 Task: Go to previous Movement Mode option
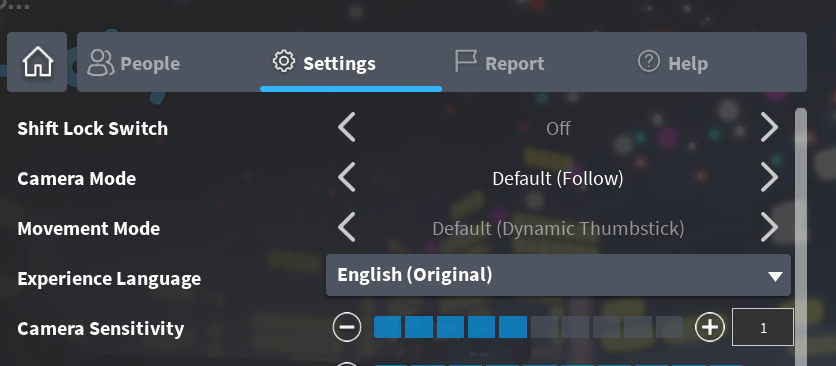[347, 228]
